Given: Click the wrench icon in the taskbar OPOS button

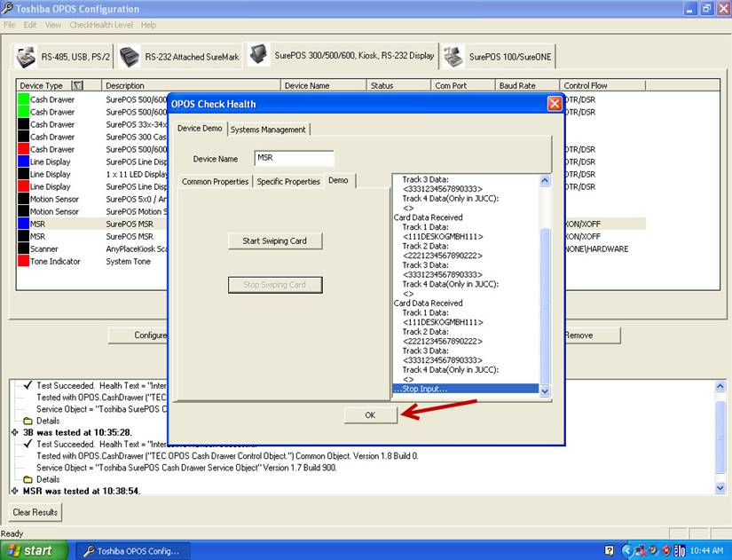Looking at the screenshot, I should click(x=89, y=550).
